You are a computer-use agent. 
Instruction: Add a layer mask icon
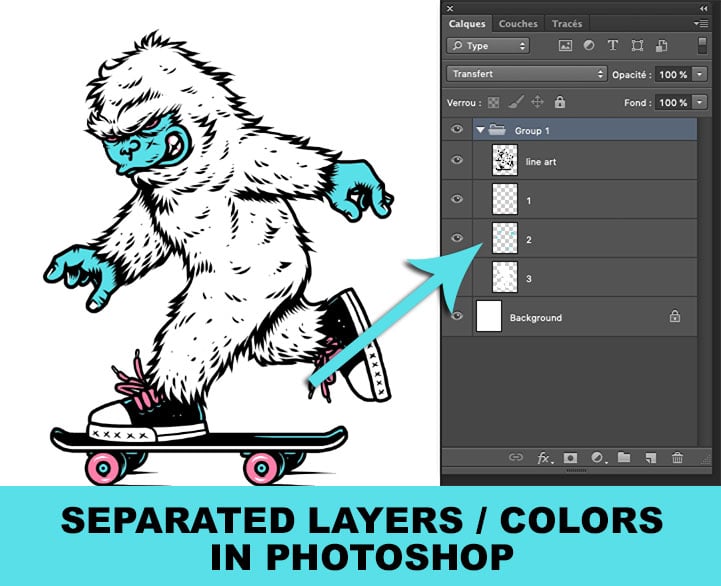point(570,458)
